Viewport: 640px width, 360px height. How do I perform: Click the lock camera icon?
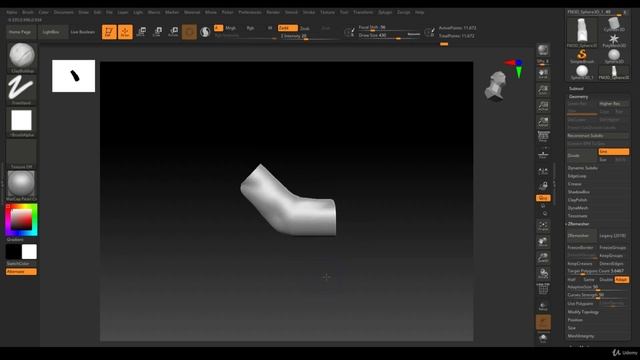[x=543, y=186]
